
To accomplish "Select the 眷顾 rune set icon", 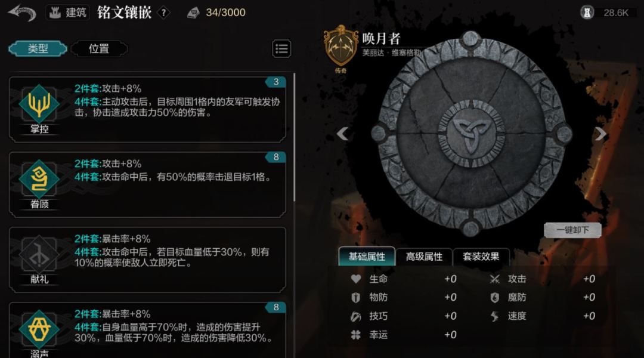I will tap(39, 179).
